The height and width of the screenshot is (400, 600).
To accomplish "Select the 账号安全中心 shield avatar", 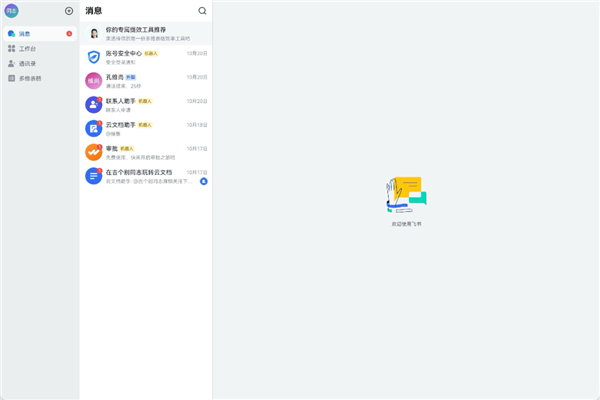I will [94, 57].
